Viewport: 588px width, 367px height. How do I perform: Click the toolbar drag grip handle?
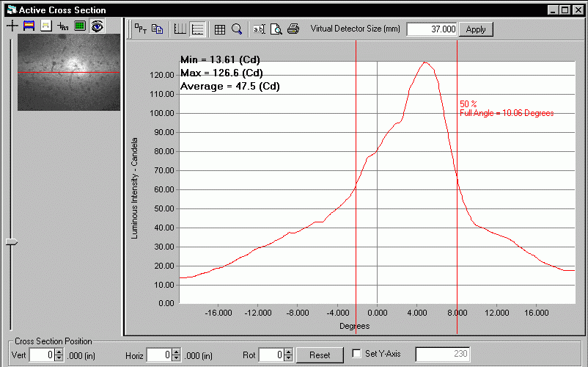(129, 29)
